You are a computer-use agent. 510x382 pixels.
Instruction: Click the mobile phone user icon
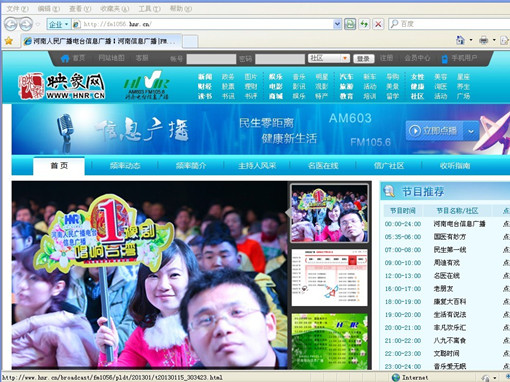pyautogui.click(x=444, y=59)
